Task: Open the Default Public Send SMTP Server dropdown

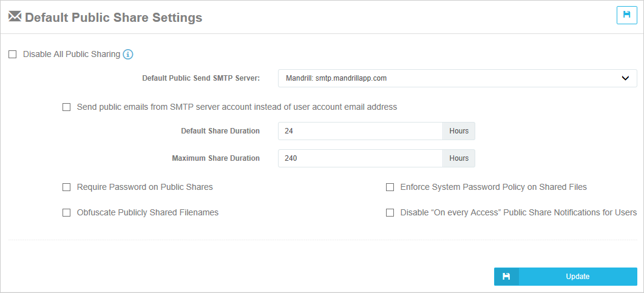Action: coord(458,78)
